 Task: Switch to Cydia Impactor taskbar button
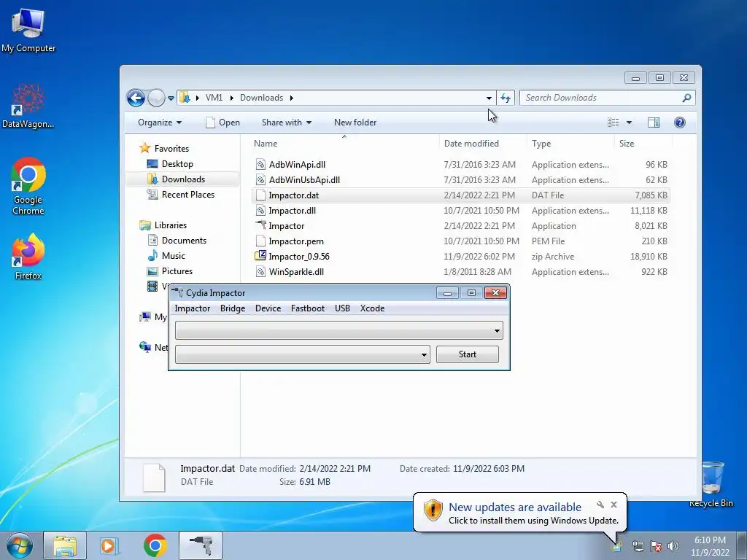201,545
